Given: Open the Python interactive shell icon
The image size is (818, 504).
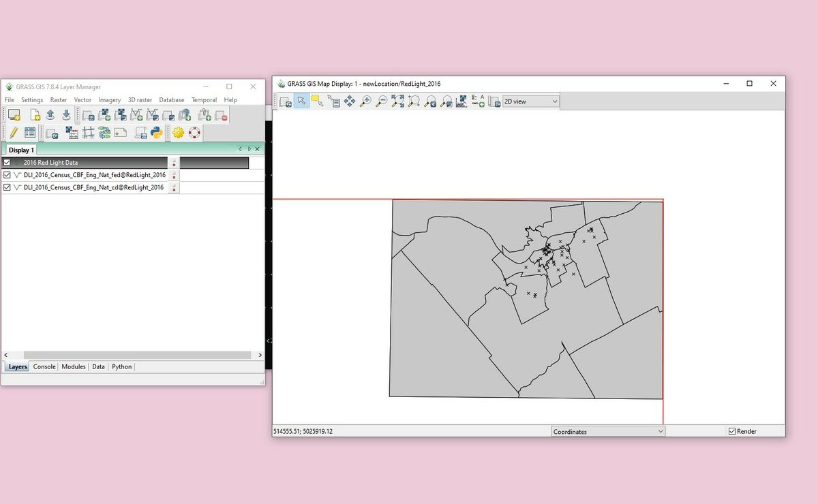Looking at the screenshot, I should (x=156, y=133).
